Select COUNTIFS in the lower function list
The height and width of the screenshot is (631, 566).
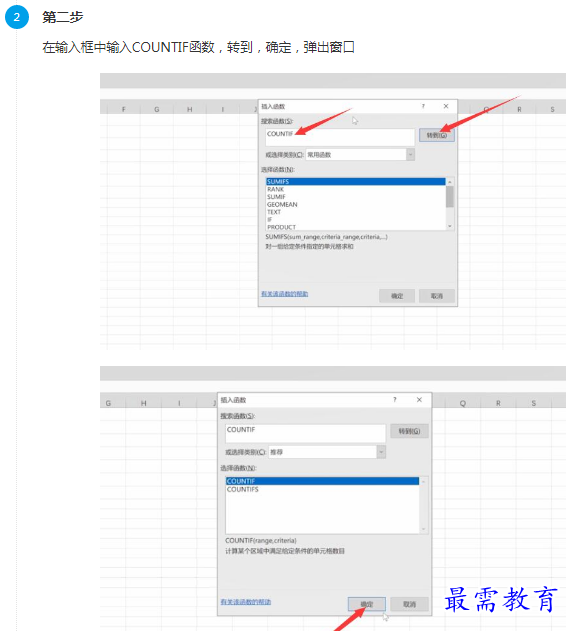coord(322,489)
